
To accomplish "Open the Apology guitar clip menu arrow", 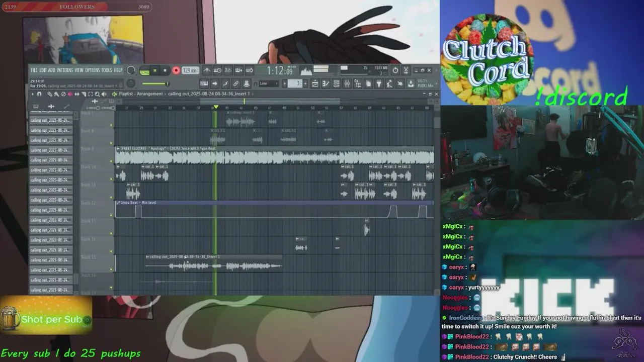I will (117, 148).
